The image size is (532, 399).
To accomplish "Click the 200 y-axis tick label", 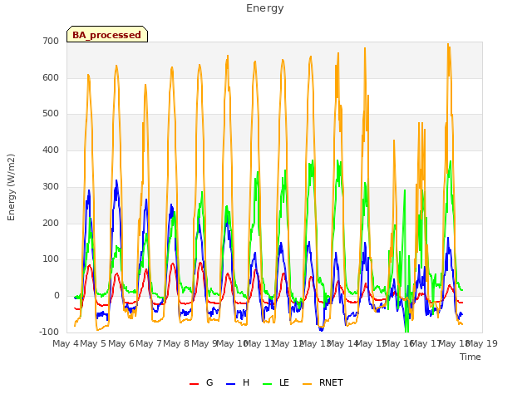I will [x=51, y=223].
